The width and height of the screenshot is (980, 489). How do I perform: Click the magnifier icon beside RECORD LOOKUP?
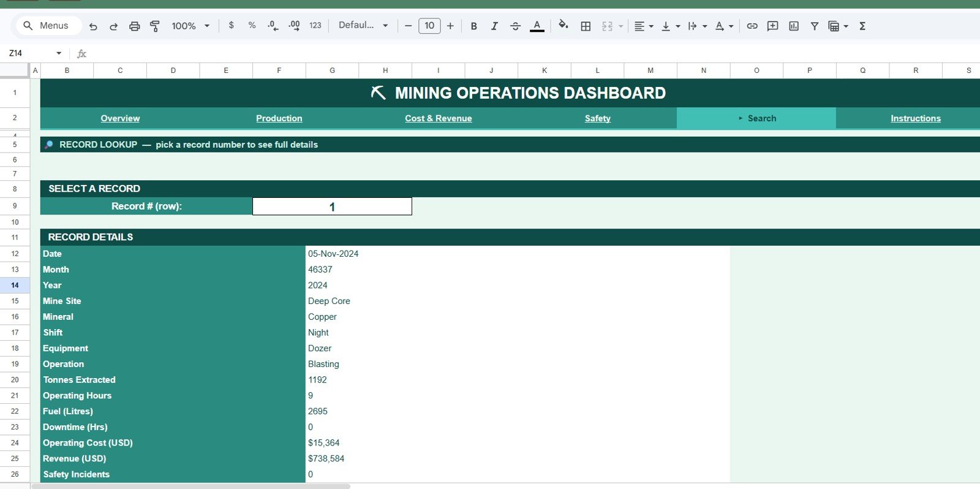coord(49,145)
